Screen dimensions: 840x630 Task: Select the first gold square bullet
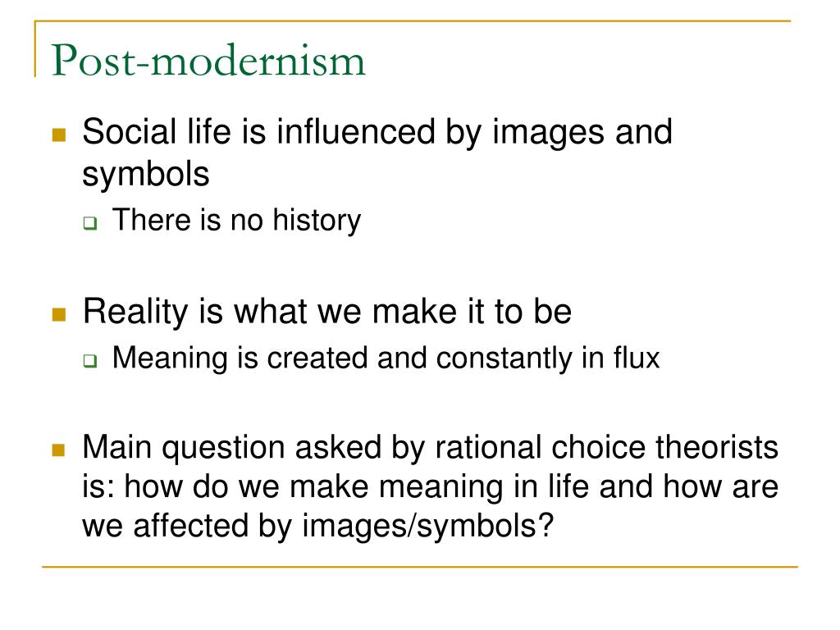coord(59,135)
